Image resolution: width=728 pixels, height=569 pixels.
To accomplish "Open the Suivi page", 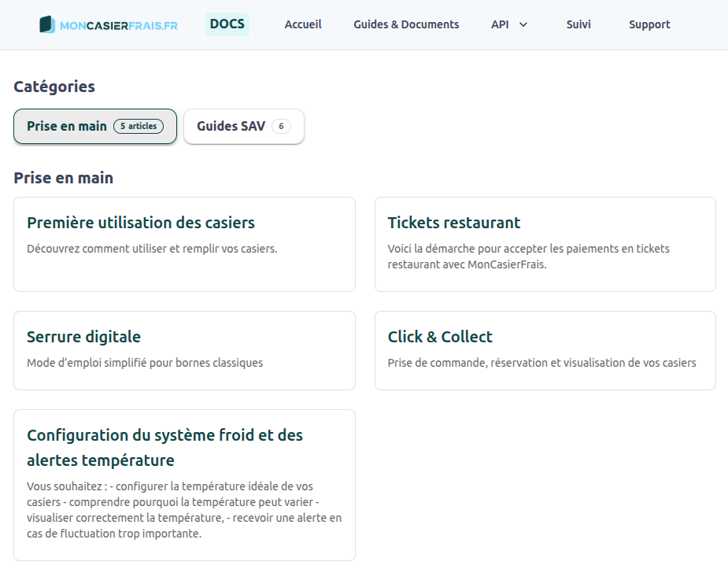I will tap(578, 24).
